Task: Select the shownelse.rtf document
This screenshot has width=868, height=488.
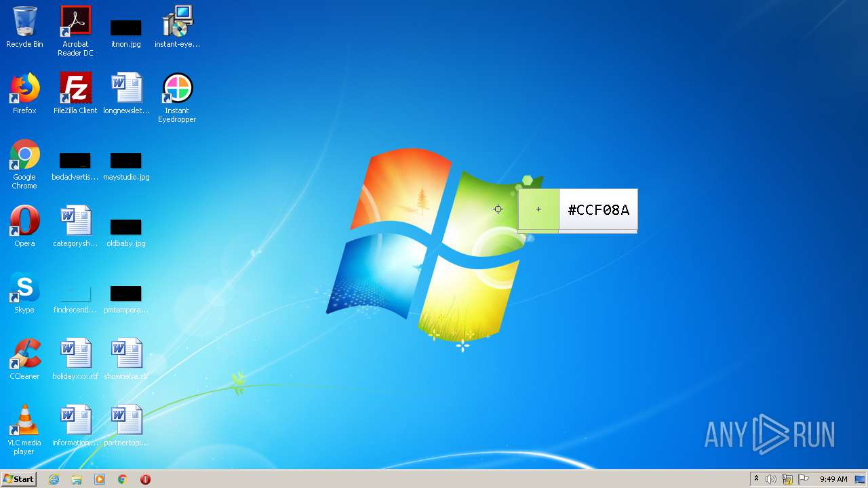Action: 126,360
